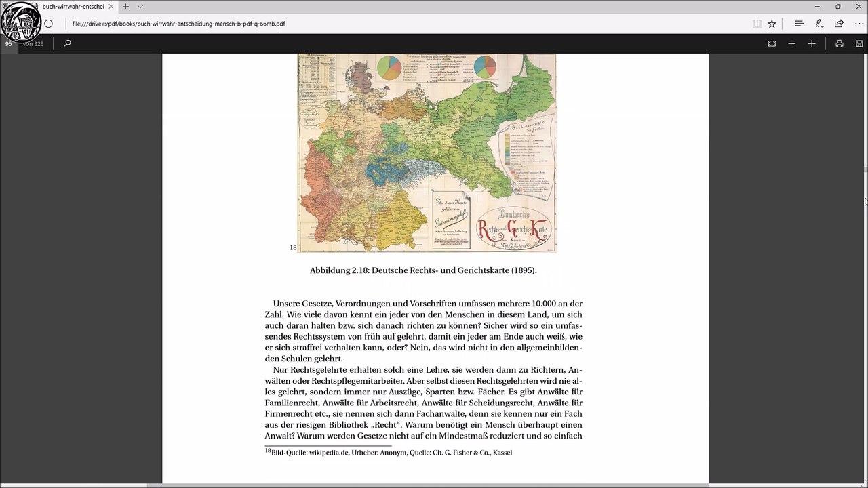
Task: Save the PDF with the disk icon
Action: 859,43
